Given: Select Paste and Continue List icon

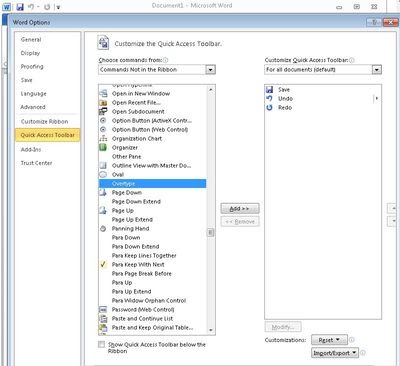Looking at the screenshot, I should click(103, 319).
